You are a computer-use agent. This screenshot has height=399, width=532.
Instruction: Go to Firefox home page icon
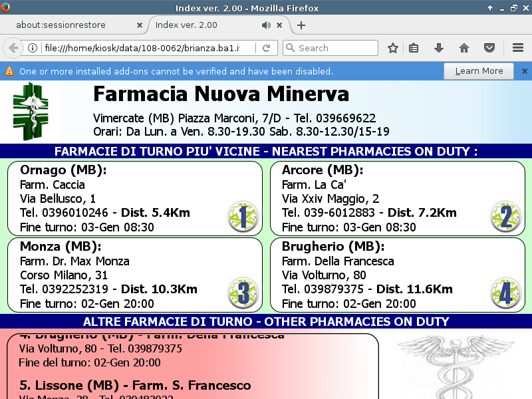[464, 48]
